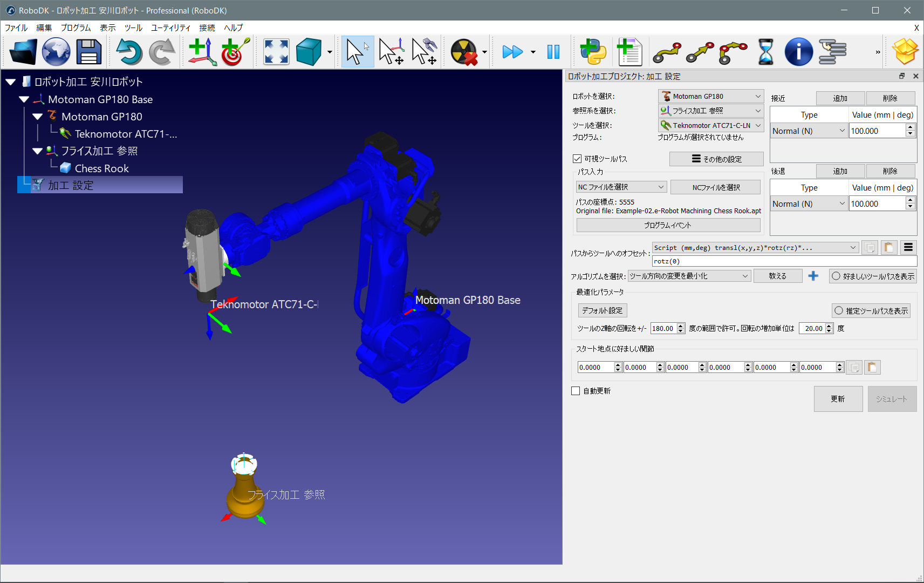Screen dimensions: 924x583
Task: Select Chess Rook in the tree
Action: [x=102, y=168]
